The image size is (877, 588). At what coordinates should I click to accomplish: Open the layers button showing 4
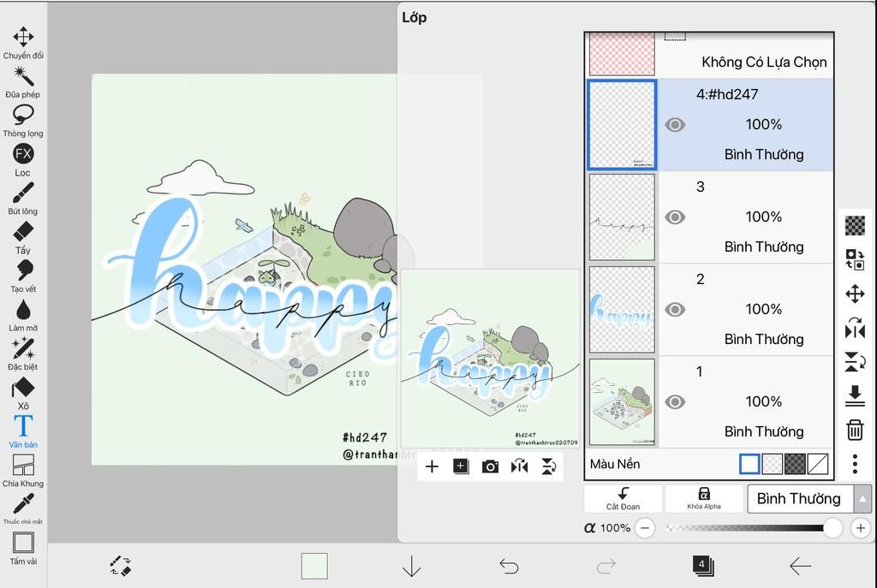pos(703,566)
